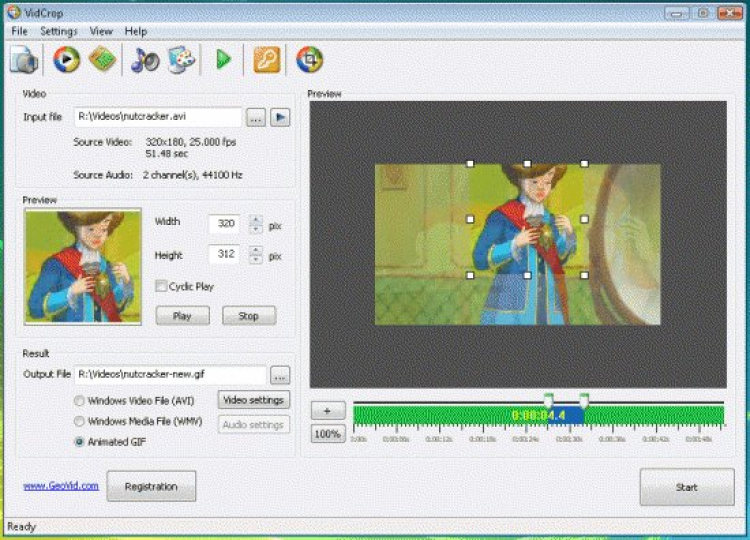Image resolution: width=750 pixels, height=540 pixels.
Task: Click the left timeline selection marker
Action: click(549, 399)
